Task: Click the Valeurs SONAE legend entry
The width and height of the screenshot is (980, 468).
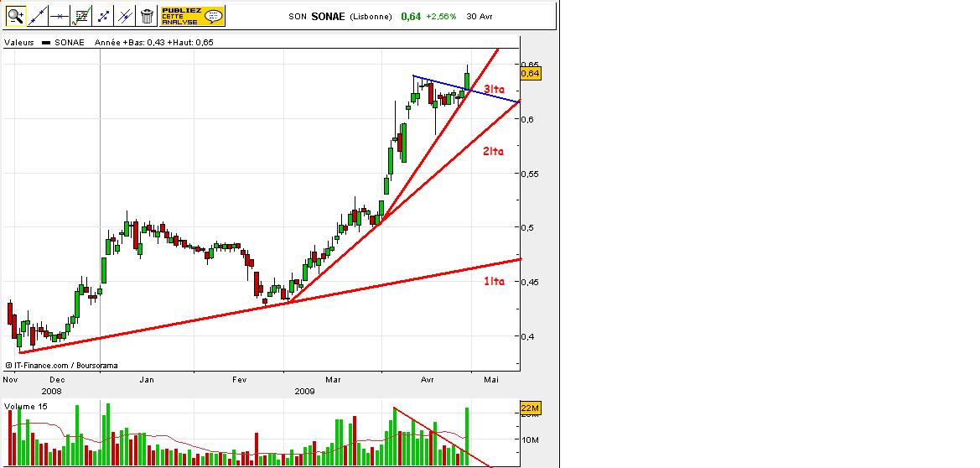Action: tap(44, 43)
